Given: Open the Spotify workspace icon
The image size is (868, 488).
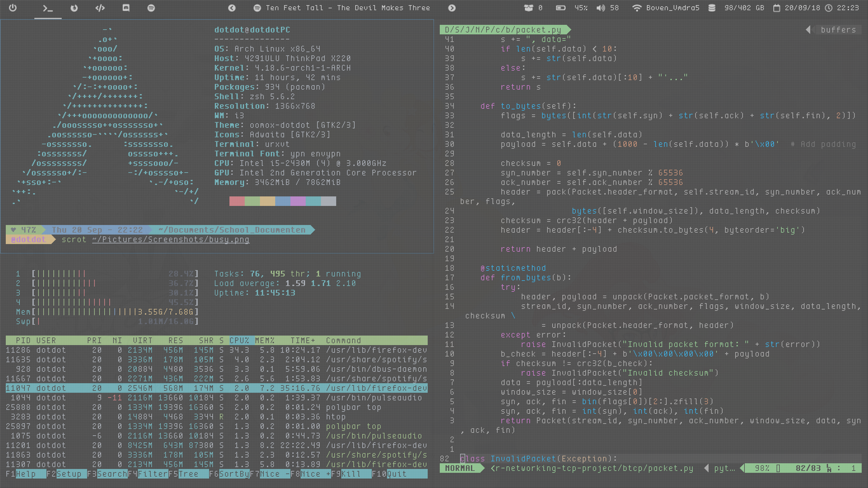Looking at the screenshot, I should click(x=151, y=8).
